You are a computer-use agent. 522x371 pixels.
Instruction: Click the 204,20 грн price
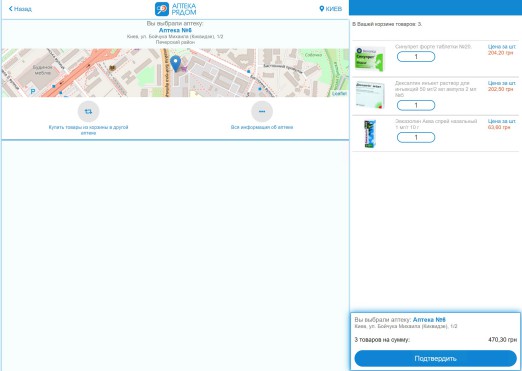click(x=500, y=53)
